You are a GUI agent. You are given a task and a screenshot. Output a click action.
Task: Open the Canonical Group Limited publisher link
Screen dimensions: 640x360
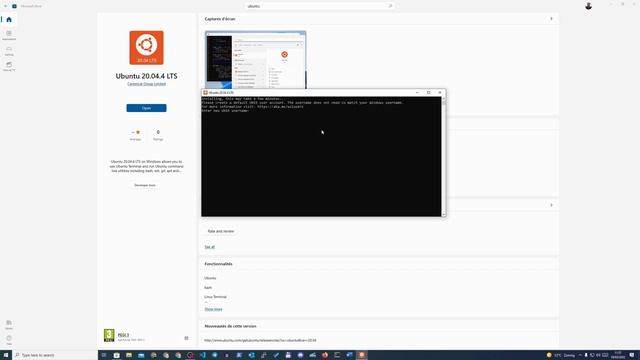(147, 84)
